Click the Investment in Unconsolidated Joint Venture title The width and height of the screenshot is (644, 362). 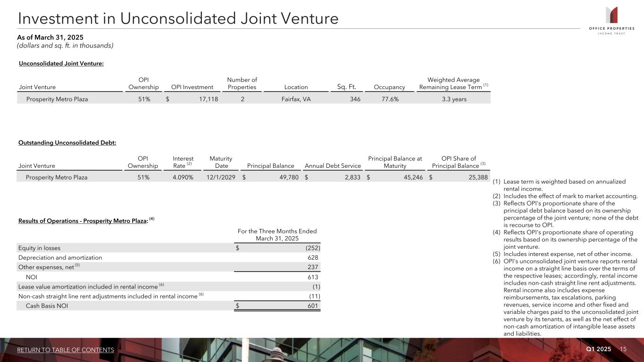178,18
